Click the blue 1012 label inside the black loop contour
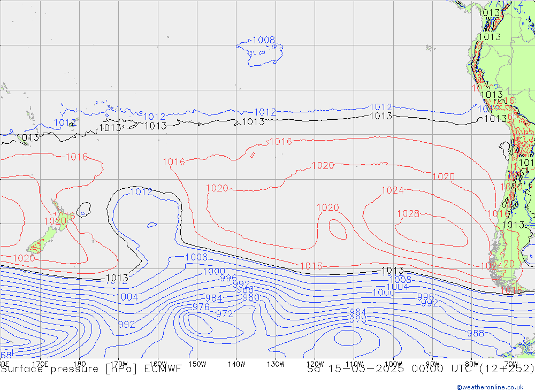The image size is (535, 392). tap(142, 192)
